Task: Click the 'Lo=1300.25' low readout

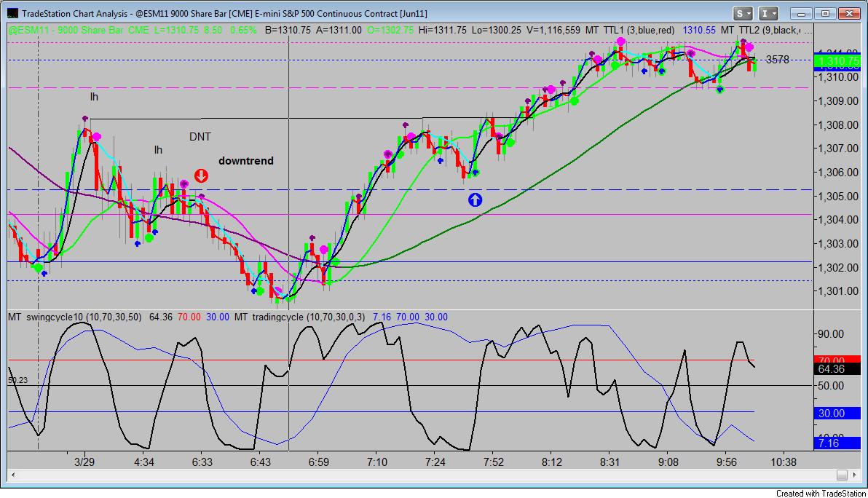Action: pyautogui.click(x=497, y=30)
